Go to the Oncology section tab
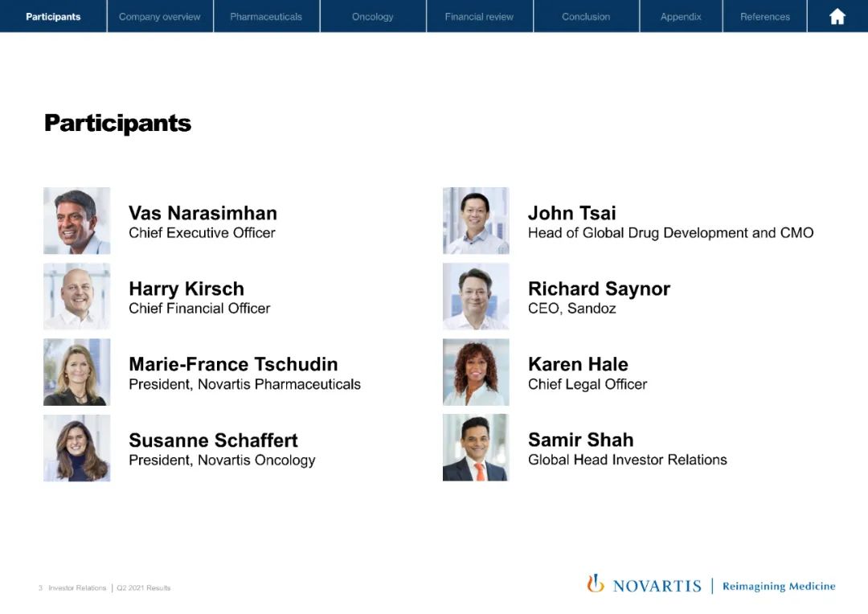The height and width of the screenshot is (614, 868). click(373, 16)
